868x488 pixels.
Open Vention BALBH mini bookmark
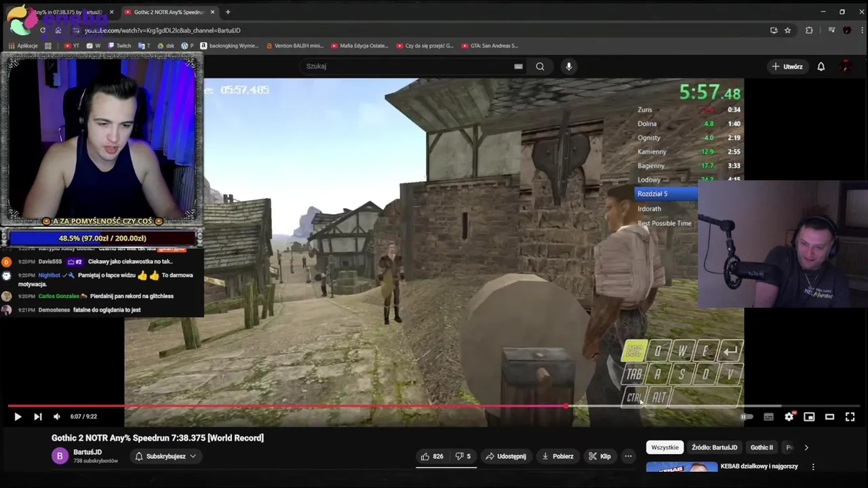click(x=294, y=46)
